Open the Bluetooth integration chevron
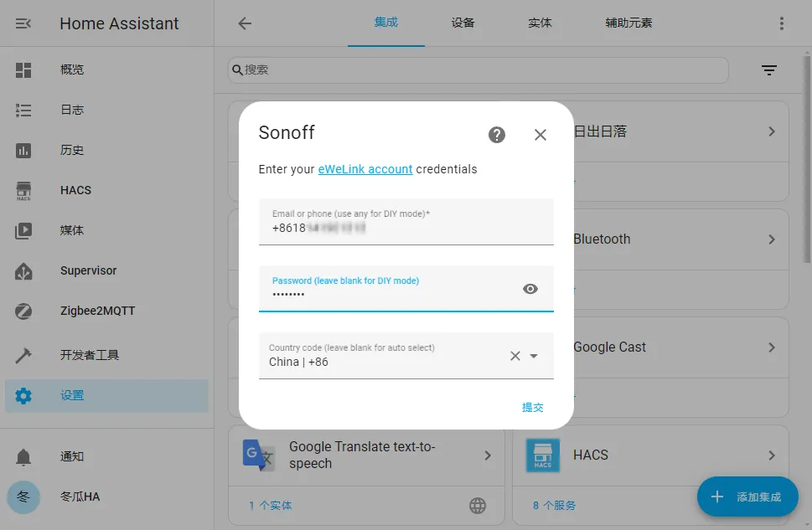The width and height of the screenshot is (812, 530). (772, 239)
